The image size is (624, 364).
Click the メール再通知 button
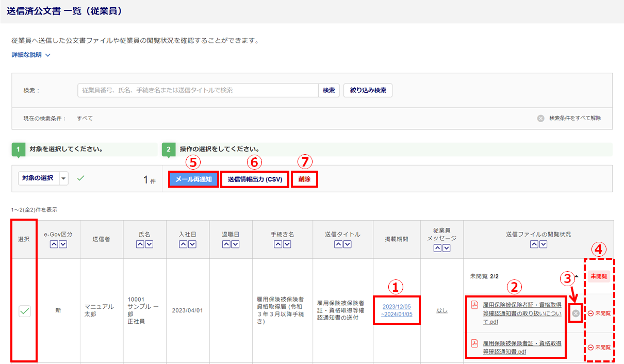194,179
